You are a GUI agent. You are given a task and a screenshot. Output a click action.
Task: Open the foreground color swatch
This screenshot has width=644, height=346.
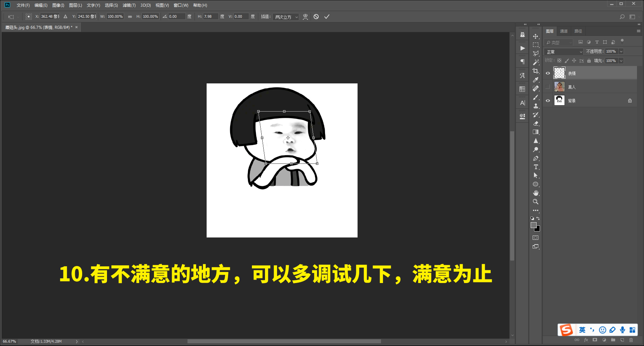pos(533,225)
